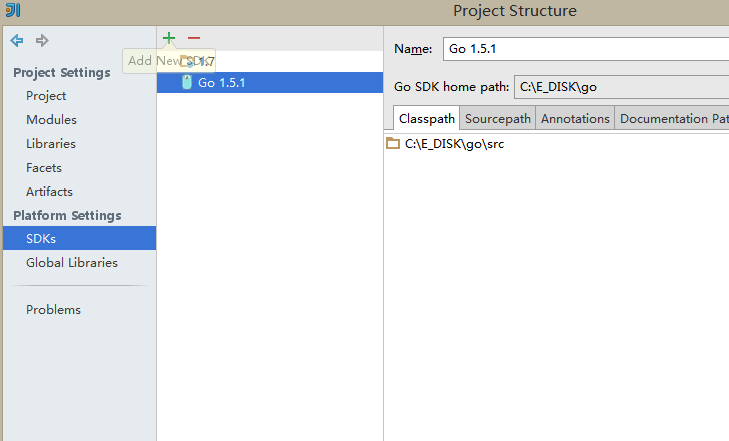Click the back navigation arrow

[17, 40]
